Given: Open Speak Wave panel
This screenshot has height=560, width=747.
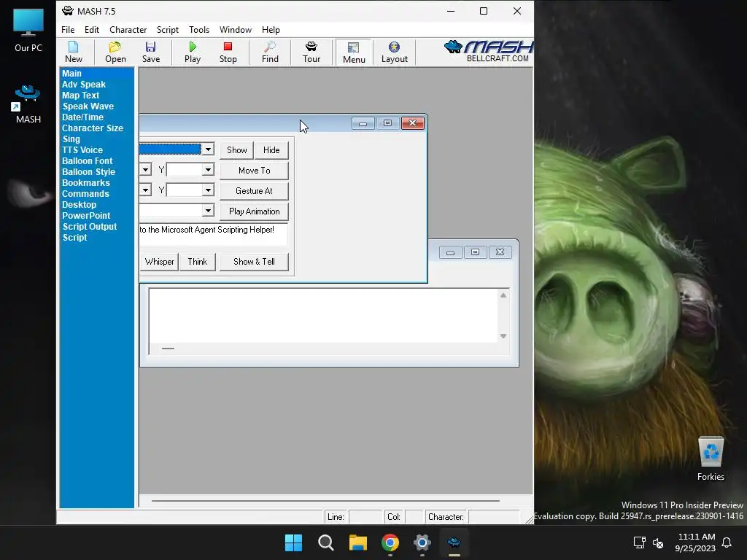Looking at the screenshot, I should 88,106.
